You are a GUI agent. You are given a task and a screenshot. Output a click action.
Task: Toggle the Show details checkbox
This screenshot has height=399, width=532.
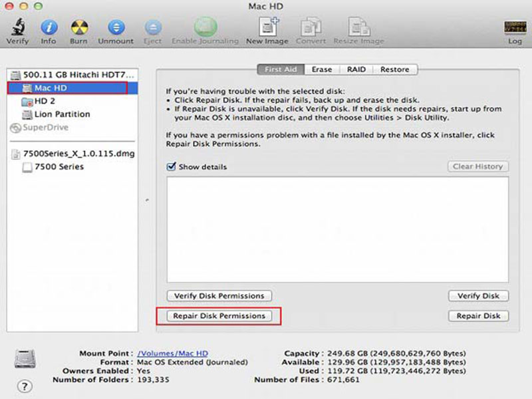[171, 167]
